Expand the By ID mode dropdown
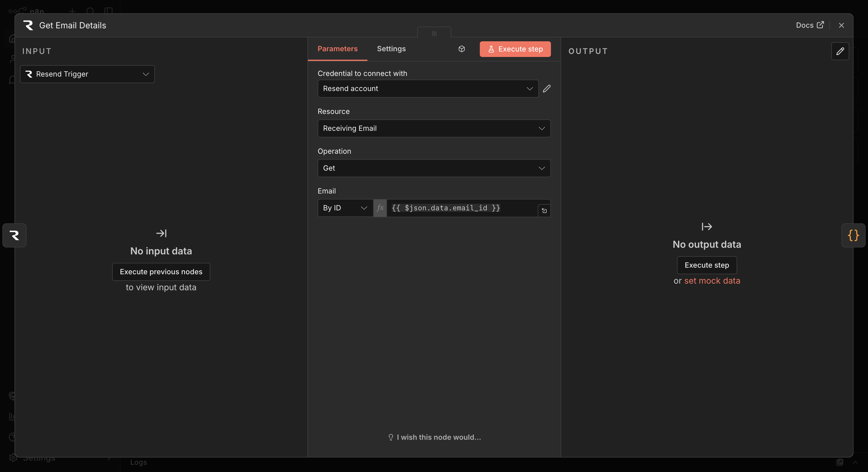The image size is (868, 472). click(345, 208)
